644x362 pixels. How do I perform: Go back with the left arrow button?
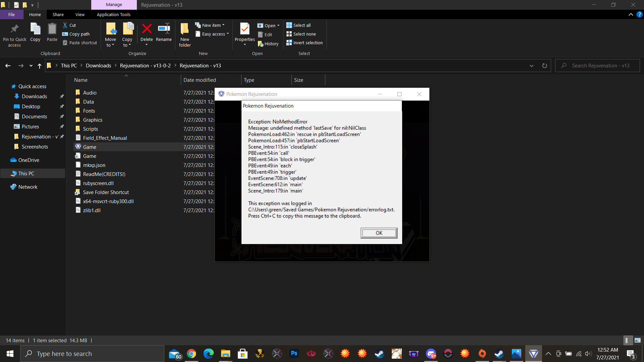click(x=8, y=66)
